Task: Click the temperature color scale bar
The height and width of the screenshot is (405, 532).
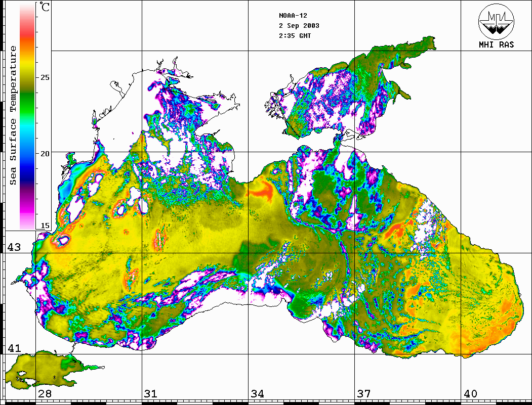Action: [27, 116]
